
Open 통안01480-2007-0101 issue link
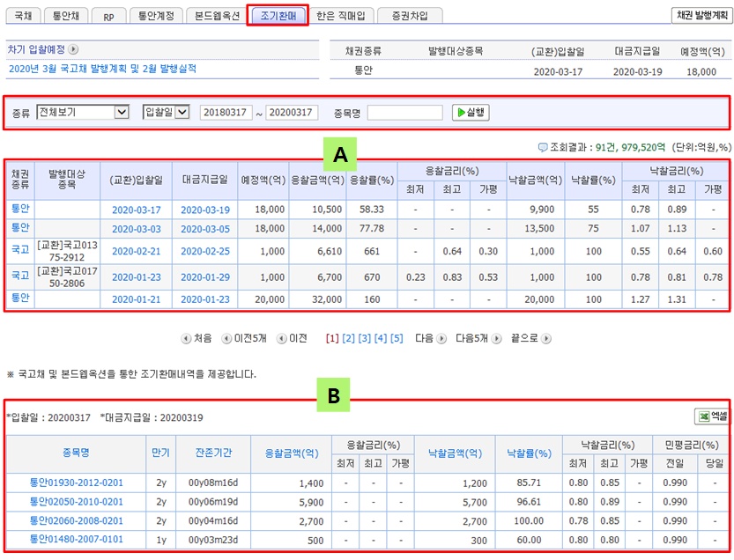click(x=77, y=540)
